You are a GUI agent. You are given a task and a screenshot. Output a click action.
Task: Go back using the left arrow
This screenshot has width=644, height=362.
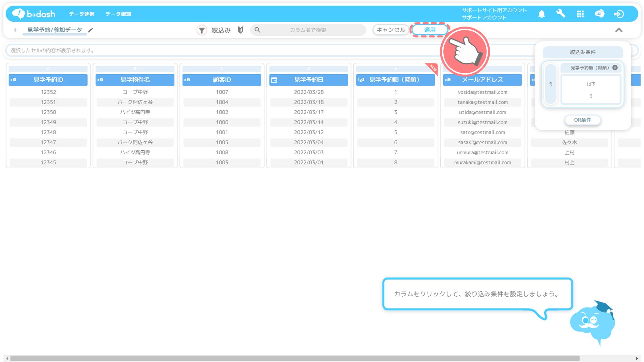pyautogui.click(x=16, y=30)
